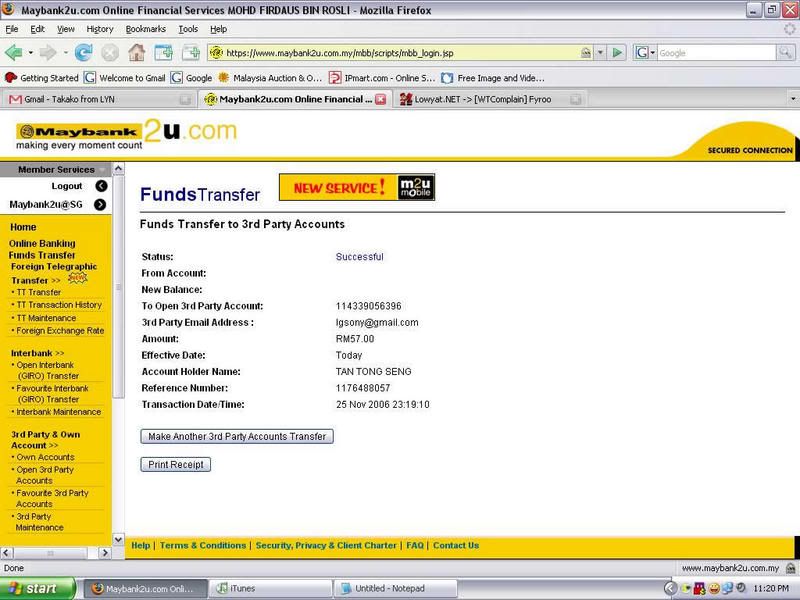Click the green Go arrow beside the URL

[x=617, y=52]
